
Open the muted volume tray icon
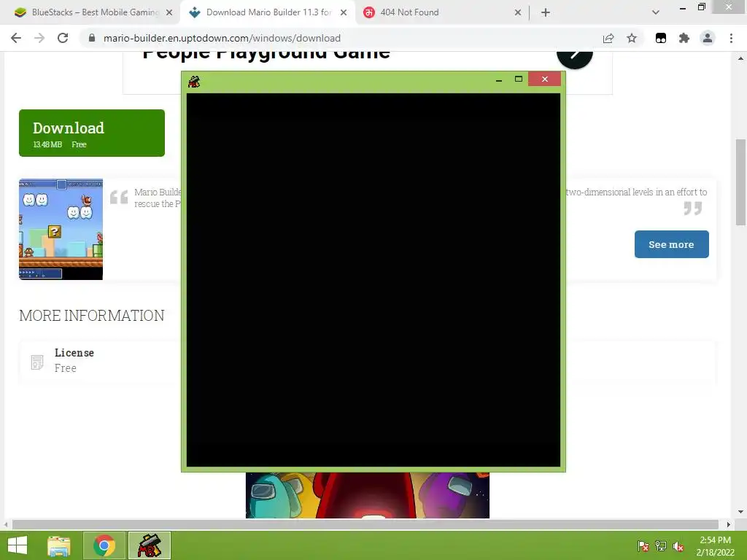click(678, 546)
